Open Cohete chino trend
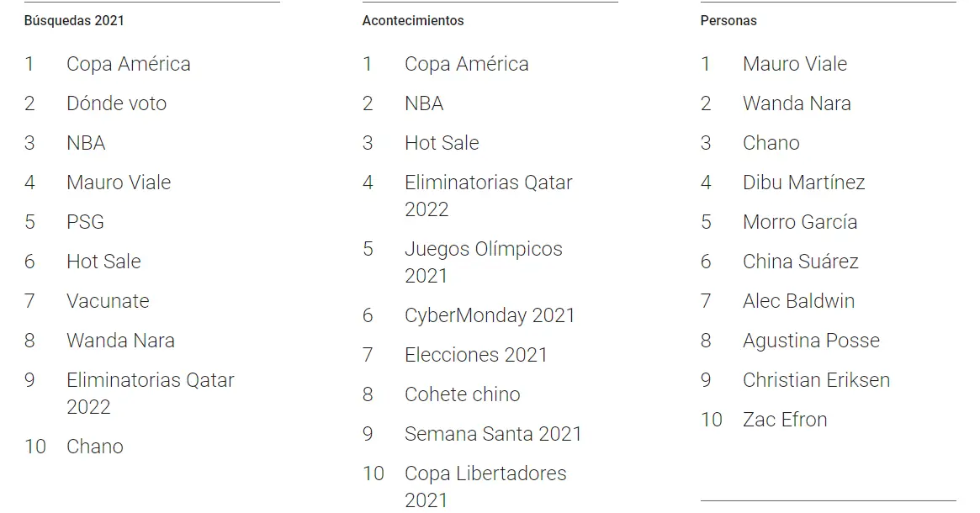Screen dimensions: 980x513 tap(462, 394)
